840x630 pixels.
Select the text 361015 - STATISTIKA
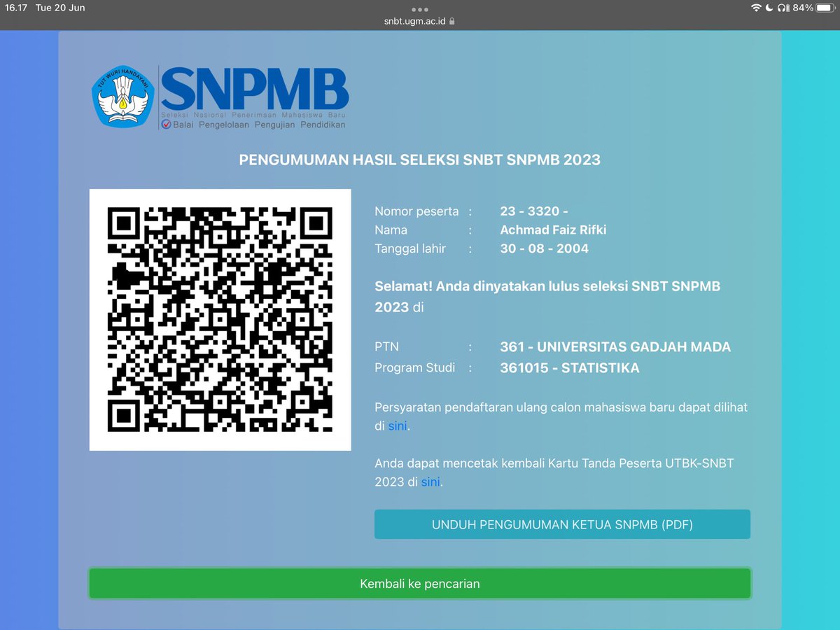(x=570, y=367)
